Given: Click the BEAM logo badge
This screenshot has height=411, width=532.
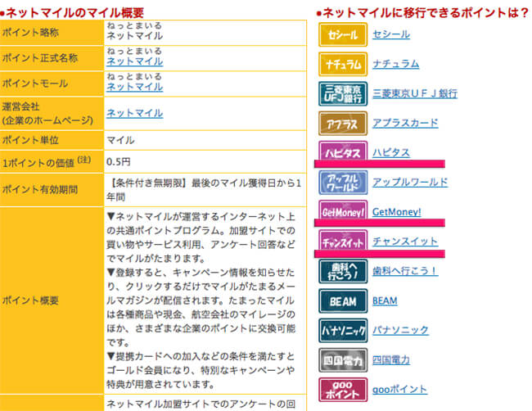Looking at the screenshot, I should pos(343,300).
